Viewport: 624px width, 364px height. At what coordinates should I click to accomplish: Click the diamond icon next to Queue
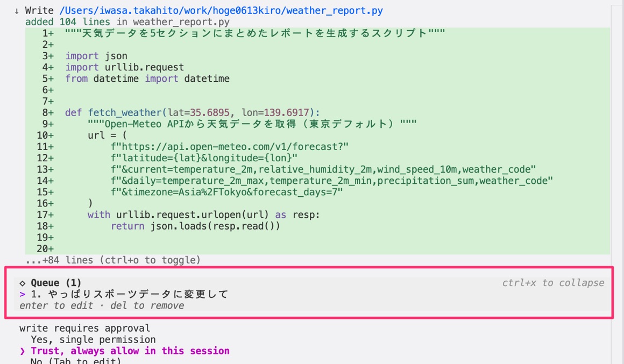22,283
